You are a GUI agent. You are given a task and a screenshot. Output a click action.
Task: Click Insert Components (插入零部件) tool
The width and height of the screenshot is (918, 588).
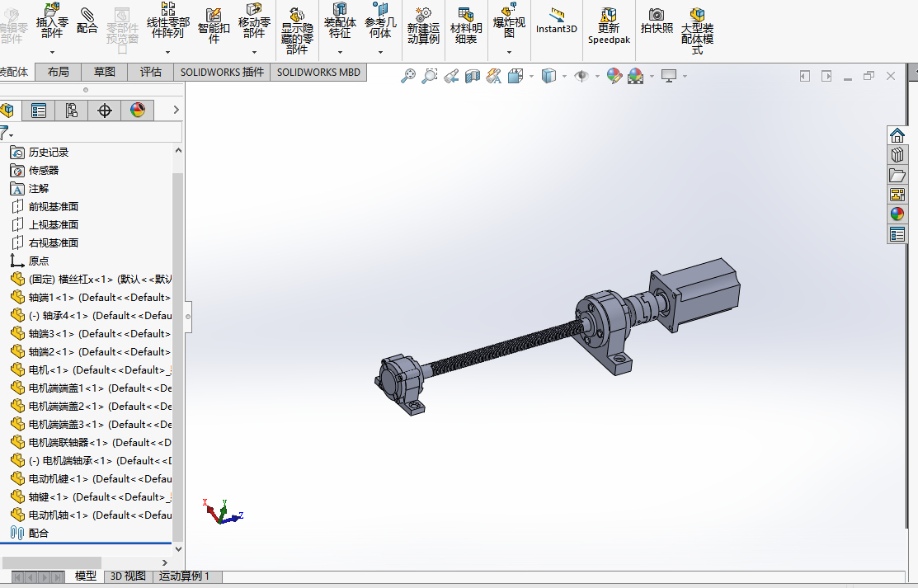[x=51, y=21]
